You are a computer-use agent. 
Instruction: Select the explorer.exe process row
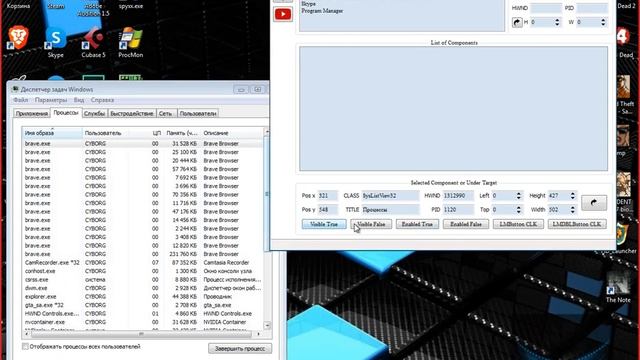(x=143, y=297)
